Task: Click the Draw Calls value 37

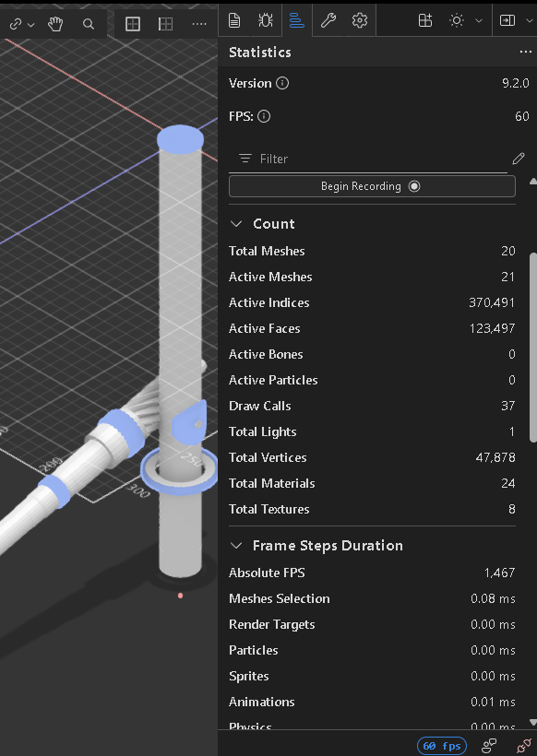Action: 508,406
